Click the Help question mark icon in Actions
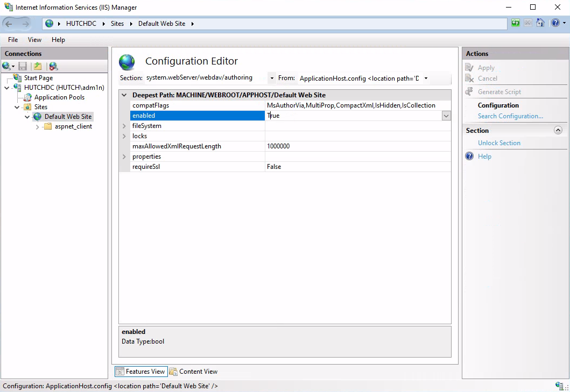The image size is (570, 392). 469,156
